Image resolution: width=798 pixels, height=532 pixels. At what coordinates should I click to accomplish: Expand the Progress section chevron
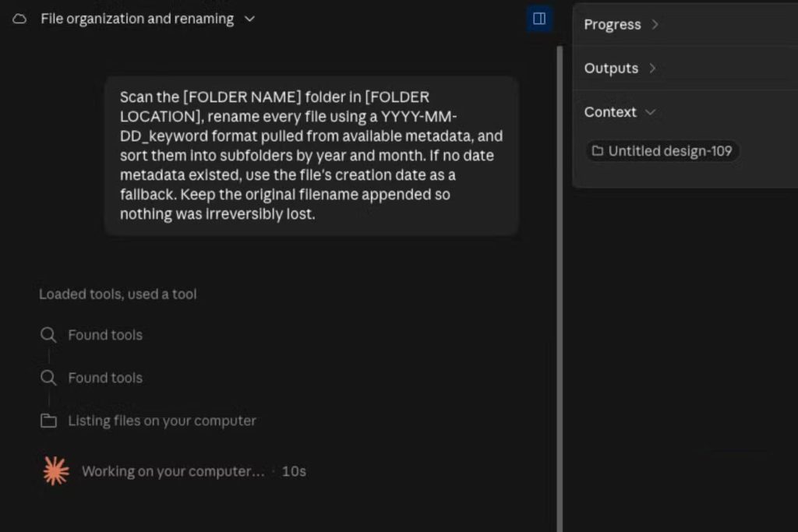(x=655, y=24)
